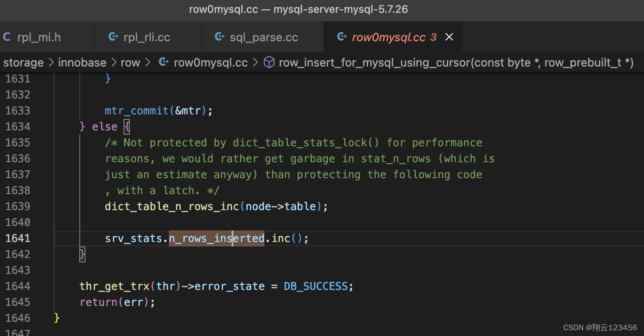Click the return keyword on line 1645

click(98, 302)
